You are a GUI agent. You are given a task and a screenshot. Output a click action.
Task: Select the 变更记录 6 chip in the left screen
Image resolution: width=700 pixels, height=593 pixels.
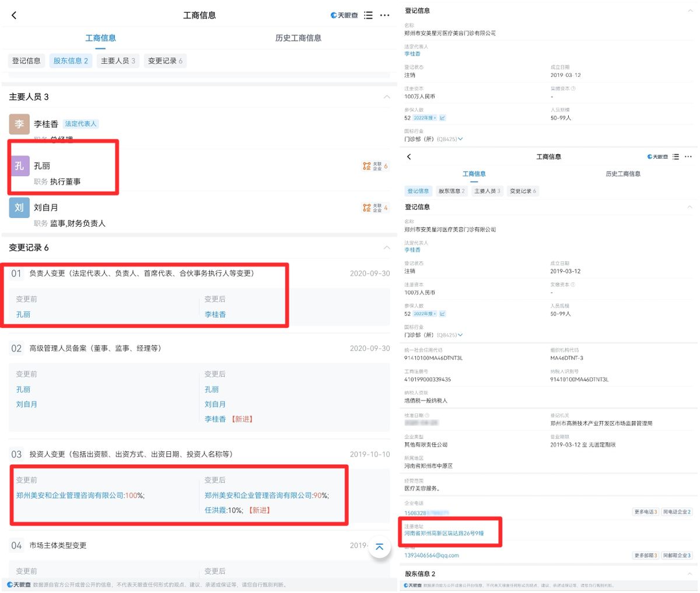[x=165, y=61]
